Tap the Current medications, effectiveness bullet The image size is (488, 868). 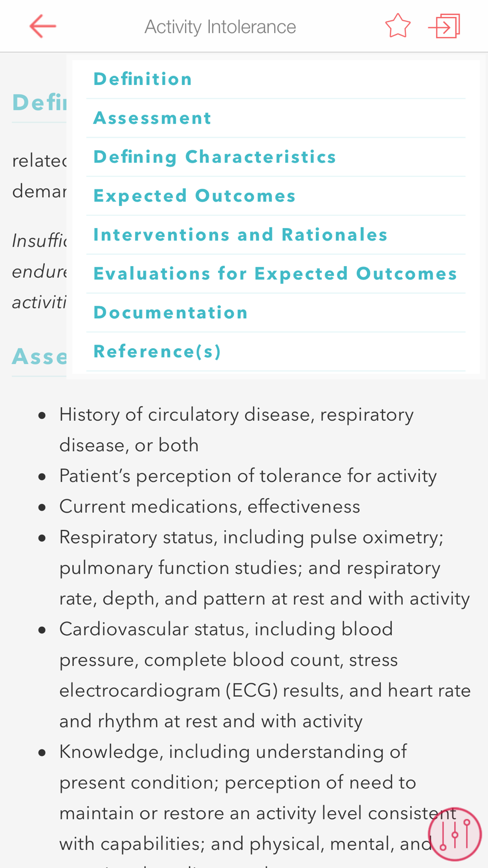pos(209,506)
